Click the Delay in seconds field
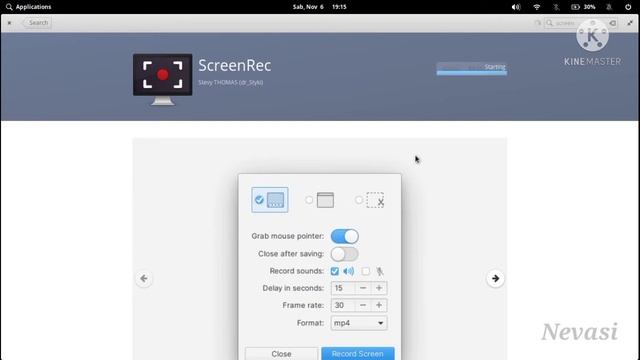The height and width of the screenshot is (360, 640). (x=343, y=288)
